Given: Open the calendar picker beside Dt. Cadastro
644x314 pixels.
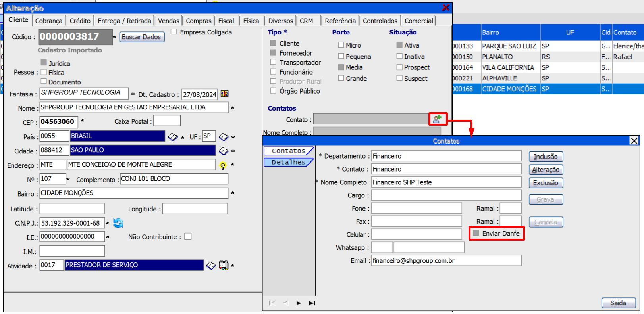Looking at the screenshot, I should [x=224, y=94].
